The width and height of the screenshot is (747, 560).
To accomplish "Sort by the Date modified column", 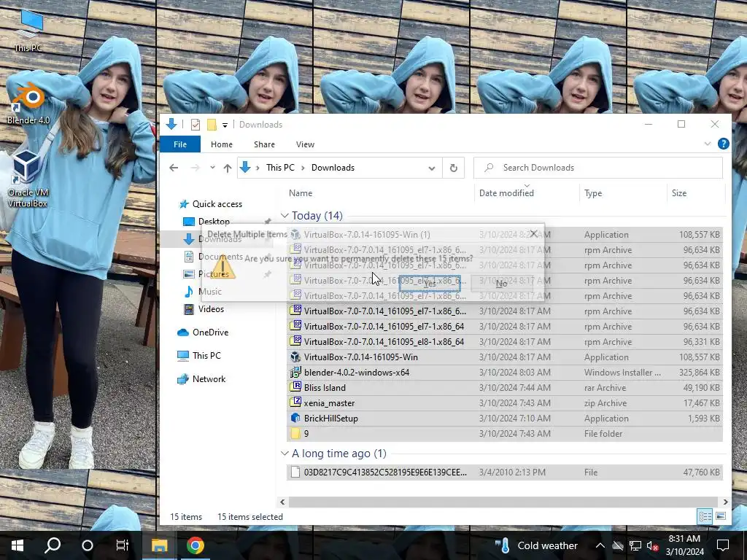I will [x=506, y=192].
